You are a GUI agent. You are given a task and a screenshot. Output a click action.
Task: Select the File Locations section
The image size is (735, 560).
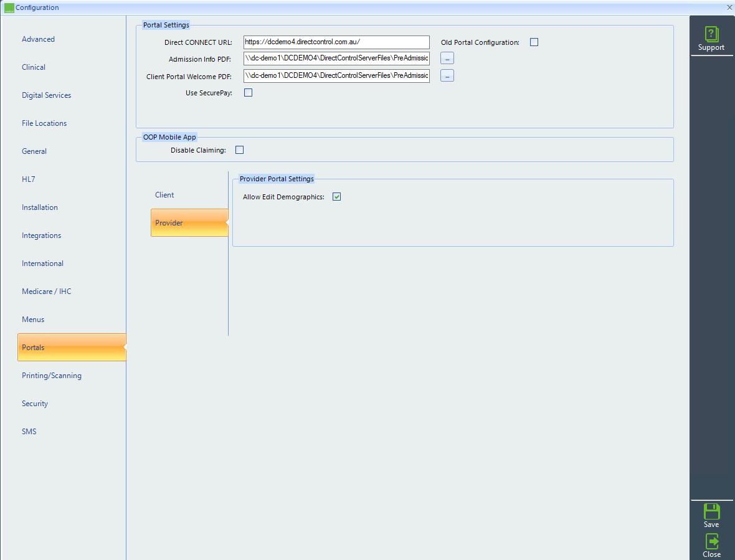click(44, 123)
